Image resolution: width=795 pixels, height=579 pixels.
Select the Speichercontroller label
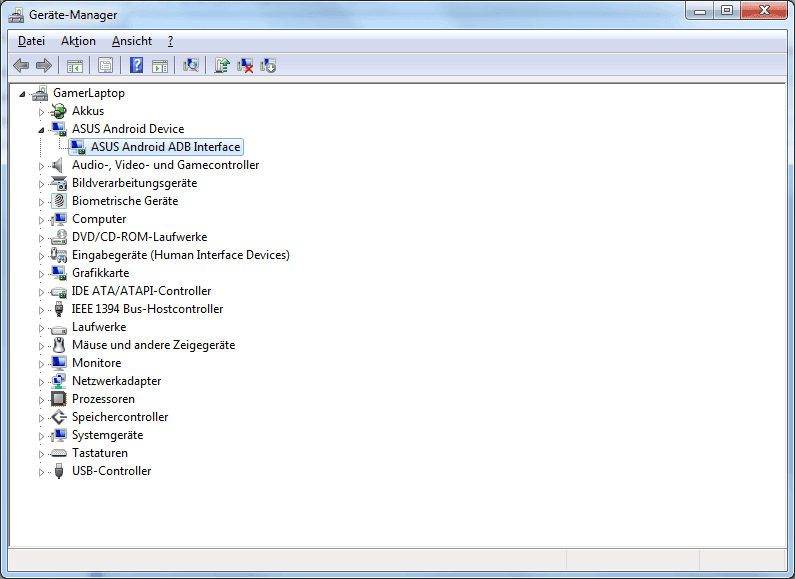pyautogui.click(x=120, y=417)
